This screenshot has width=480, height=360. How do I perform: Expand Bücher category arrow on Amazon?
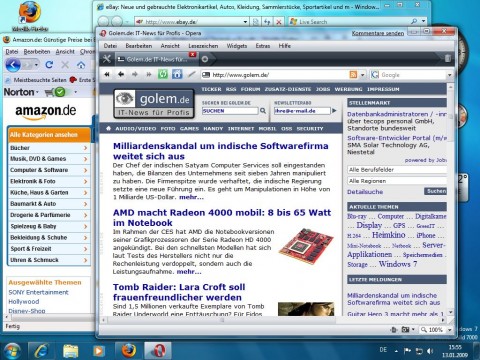pyautogui.click(x=85, y=148)
